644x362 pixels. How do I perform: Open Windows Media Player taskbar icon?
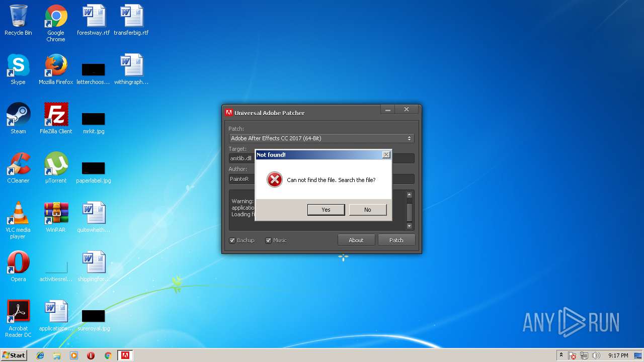[x=74, y=355]
